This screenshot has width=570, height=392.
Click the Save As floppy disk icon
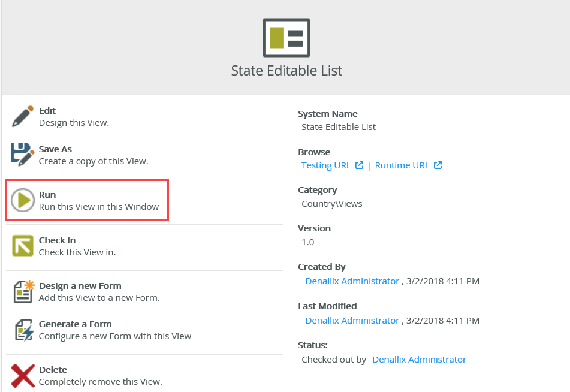pyautogui.click(x=23, y=155)
